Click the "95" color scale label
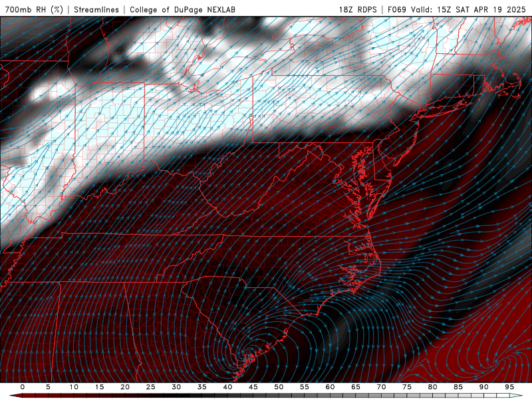 (x=509, y=387)
